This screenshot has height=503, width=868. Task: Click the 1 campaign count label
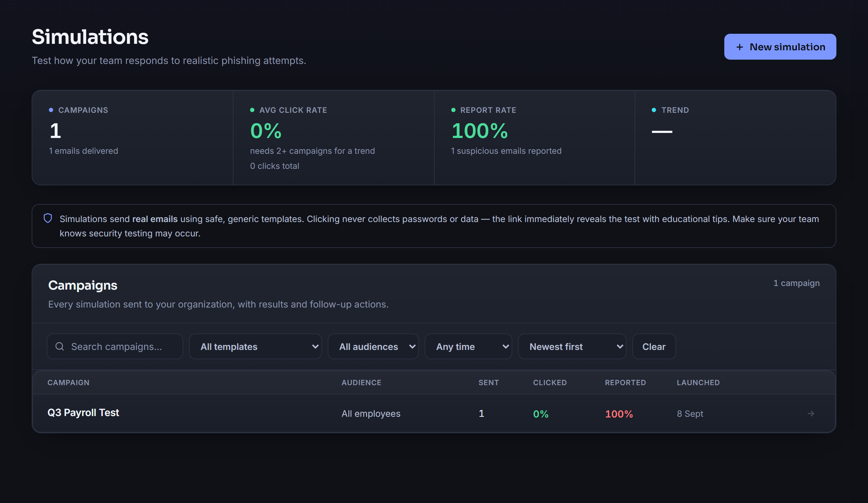coord(797,283)
